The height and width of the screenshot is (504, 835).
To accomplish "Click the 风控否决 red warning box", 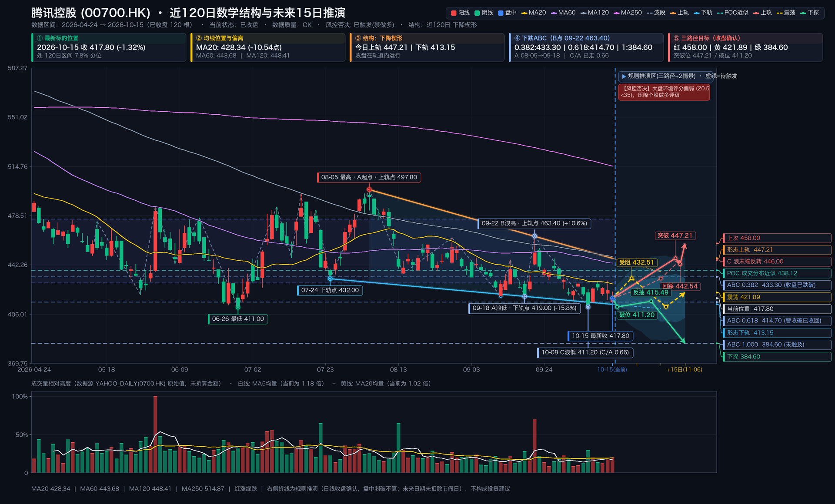I will click(x=664, y=92).
